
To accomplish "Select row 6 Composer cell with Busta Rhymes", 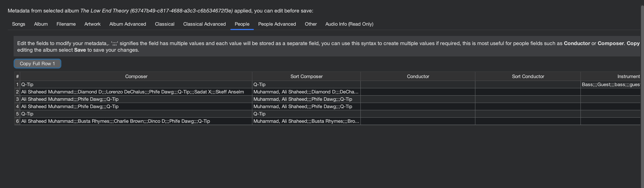I will (136, 121).
